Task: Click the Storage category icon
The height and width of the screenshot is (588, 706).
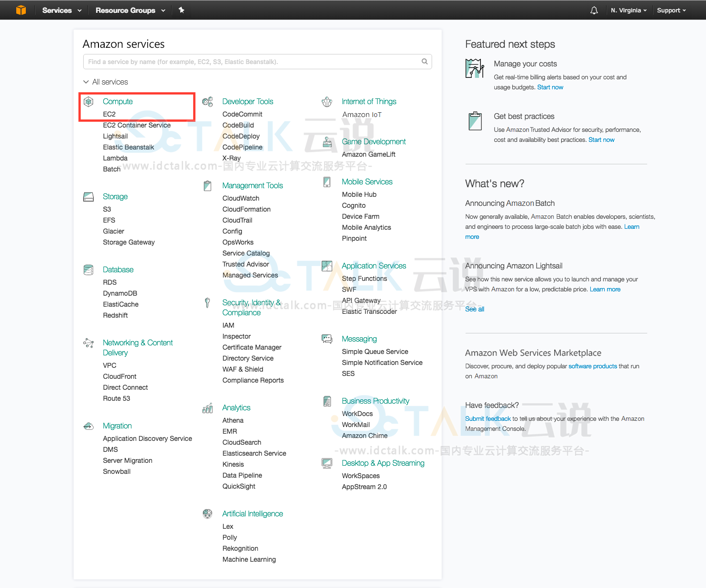Action: coord(88,197)
